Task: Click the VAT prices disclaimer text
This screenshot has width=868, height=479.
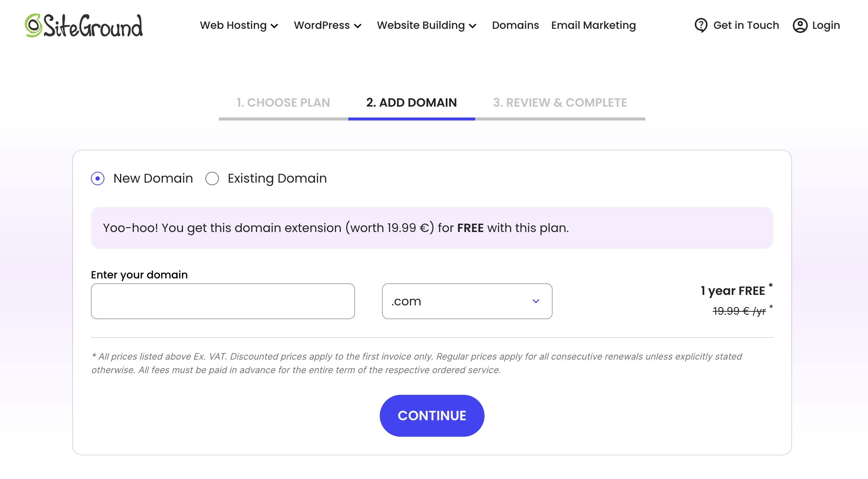Action: pos(417,363)
